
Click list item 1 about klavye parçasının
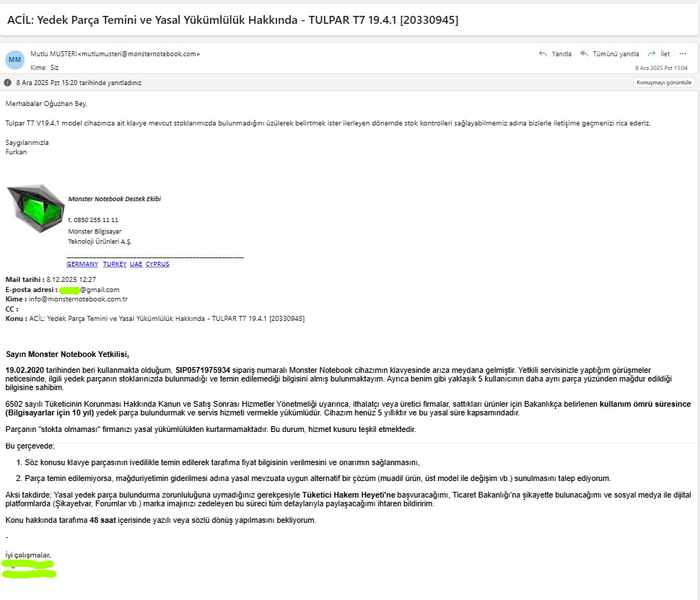point(218,462)
